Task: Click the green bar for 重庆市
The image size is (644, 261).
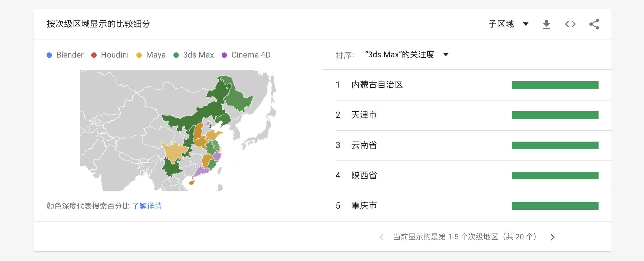Action: 555,206
